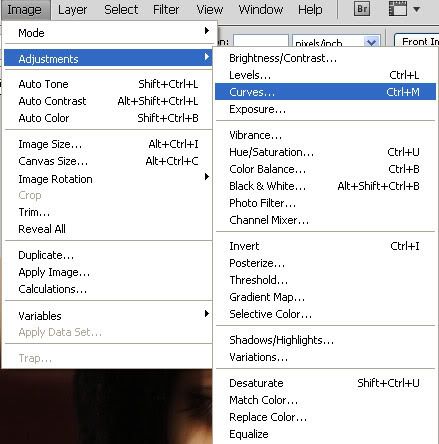Open the Filter menu
Screen dimensions: 439x444
(x=166, y=9)
